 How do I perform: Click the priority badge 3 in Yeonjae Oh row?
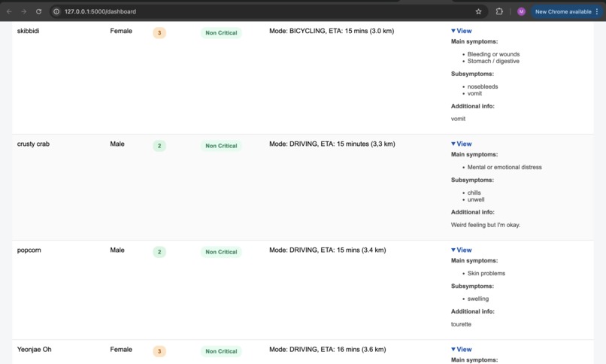click(x=159, y=351)
